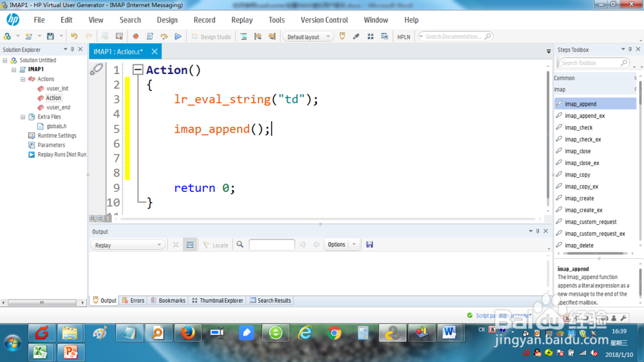The image size is (644, 362).
Task: Click the save output floppy icon
Action: (x=370, y=245)
